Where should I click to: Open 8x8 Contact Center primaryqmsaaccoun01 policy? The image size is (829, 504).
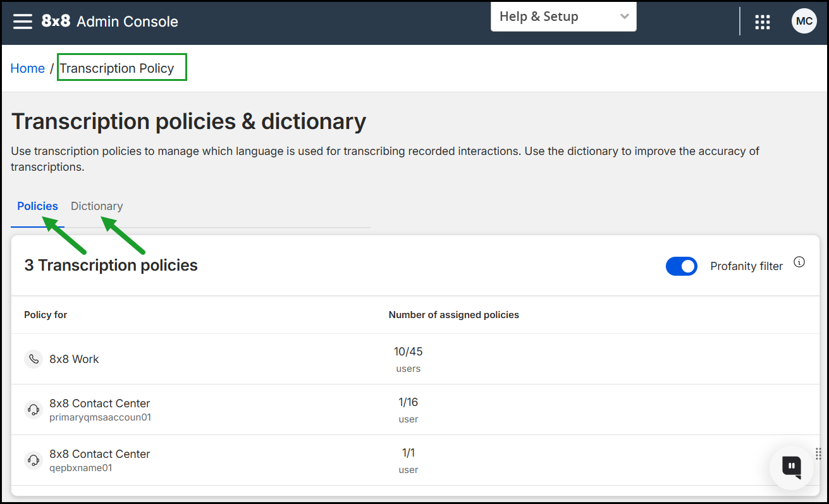point(415,410)
